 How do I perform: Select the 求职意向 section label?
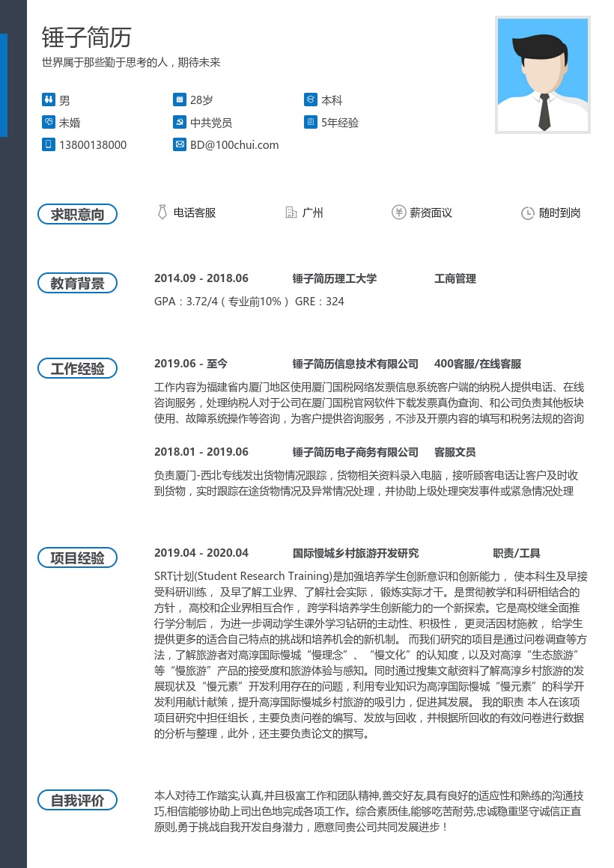coord(77,213)
